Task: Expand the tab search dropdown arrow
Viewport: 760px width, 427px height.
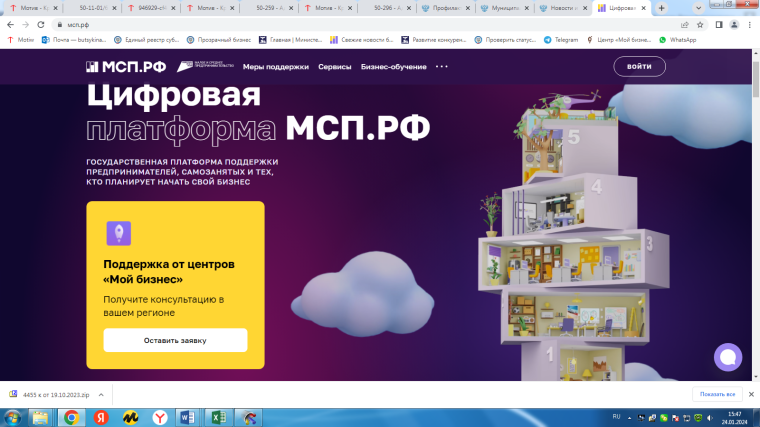Action: pyautogui.click(x=698, y=8)
